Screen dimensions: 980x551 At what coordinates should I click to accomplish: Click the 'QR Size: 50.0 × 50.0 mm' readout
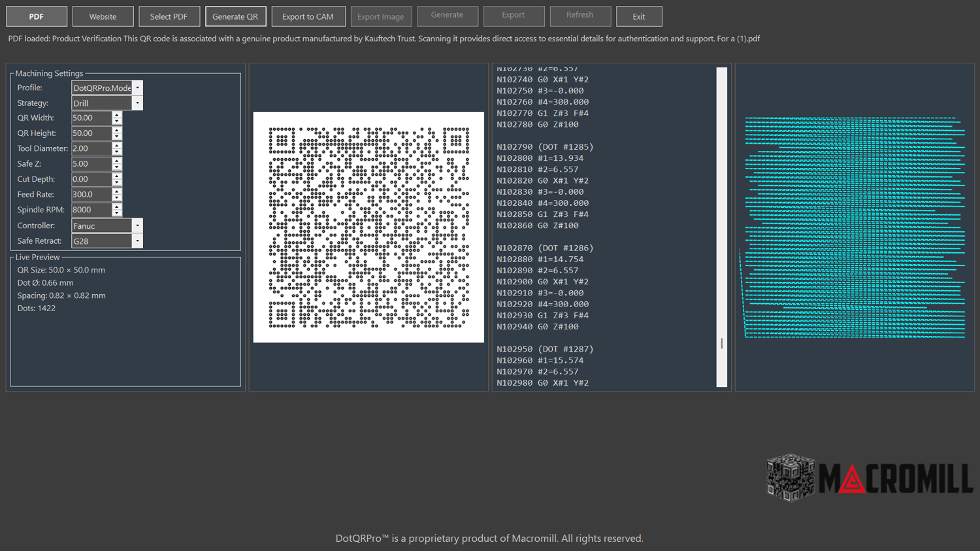click(x=61, y=270)
